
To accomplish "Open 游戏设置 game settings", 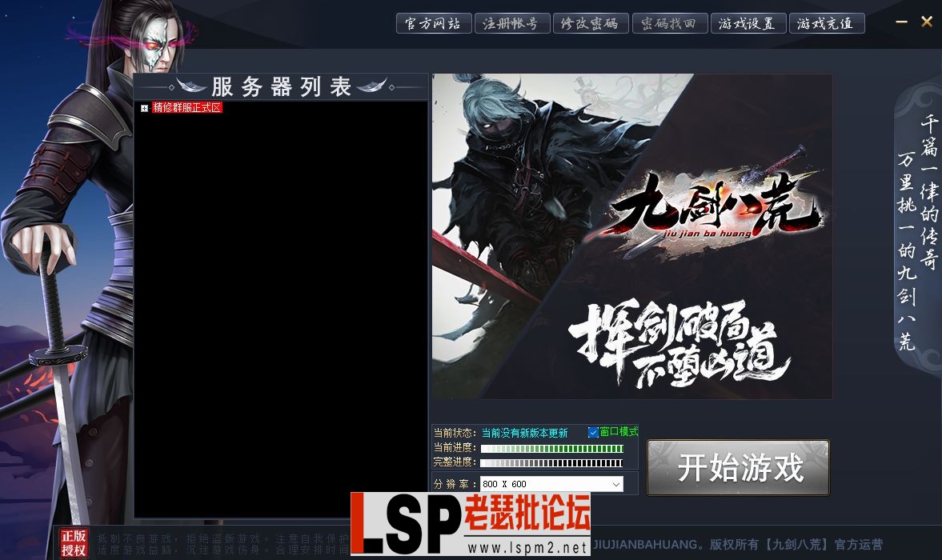I will pyautogui.click(x=748, y=23).
